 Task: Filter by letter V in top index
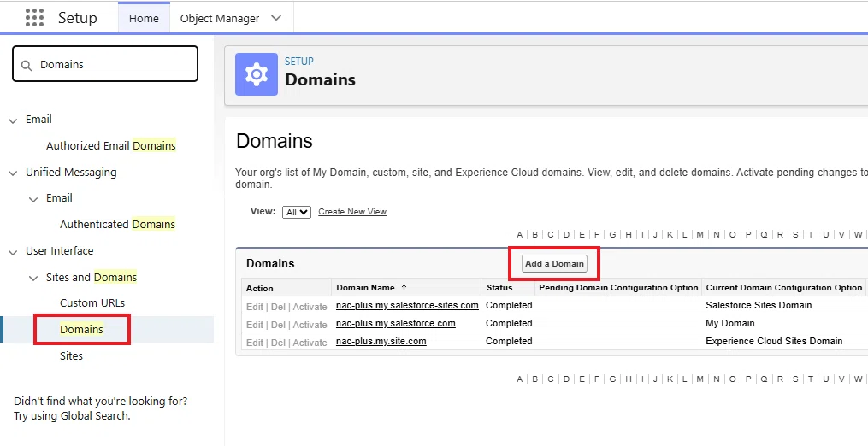point(841,235)
